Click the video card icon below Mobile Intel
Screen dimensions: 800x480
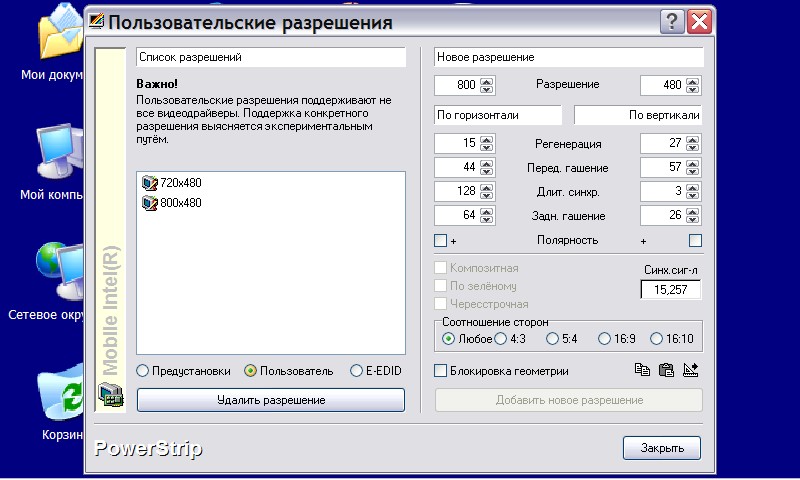pyautogui.click(x=109, y=398)
